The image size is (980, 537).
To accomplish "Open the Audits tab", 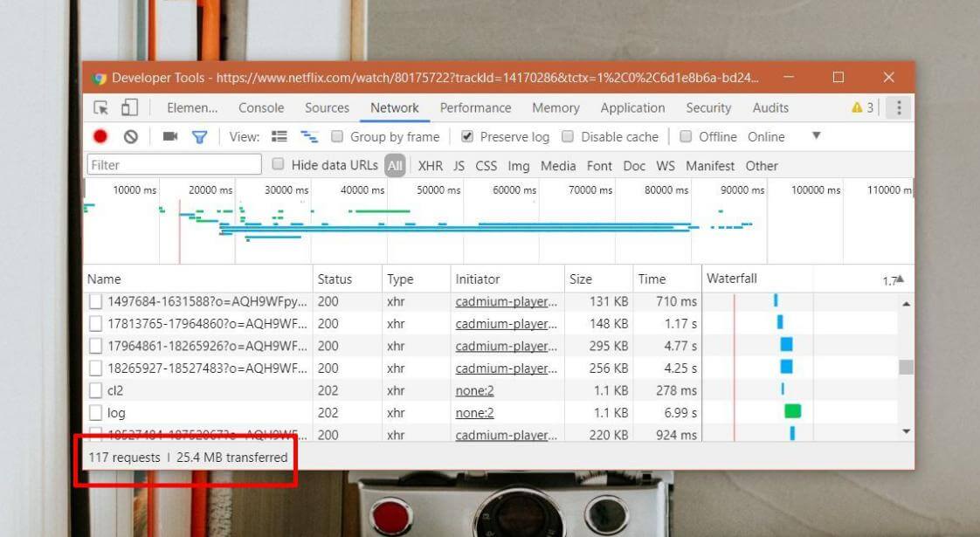I will tap(770, 108).
